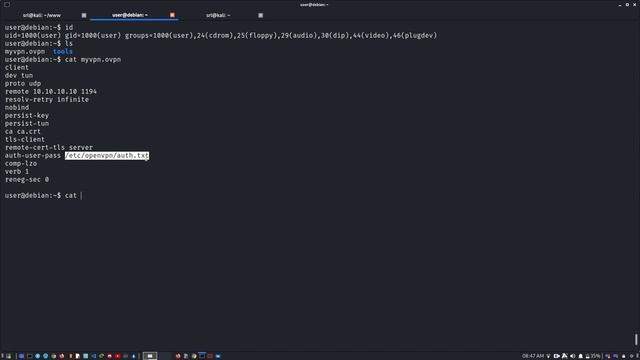Click the screen recorder camera tray icon
Screen dimensions: 640x360
click(556, 356)
